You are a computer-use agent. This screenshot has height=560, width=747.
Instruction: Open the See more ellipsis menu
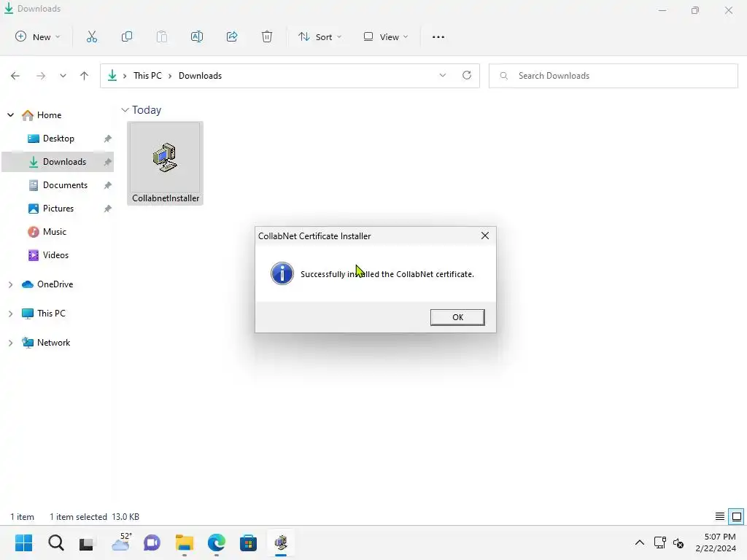(438, 36)
